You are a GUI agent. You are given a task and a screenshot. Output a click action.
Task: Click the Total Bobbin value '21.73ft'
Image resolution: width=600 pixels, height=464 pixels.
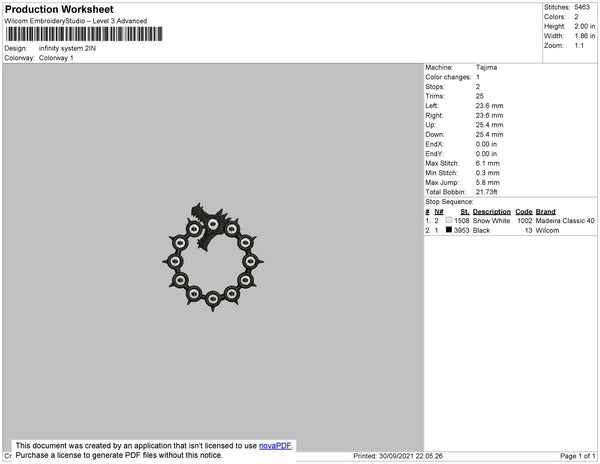click(486, 192)
